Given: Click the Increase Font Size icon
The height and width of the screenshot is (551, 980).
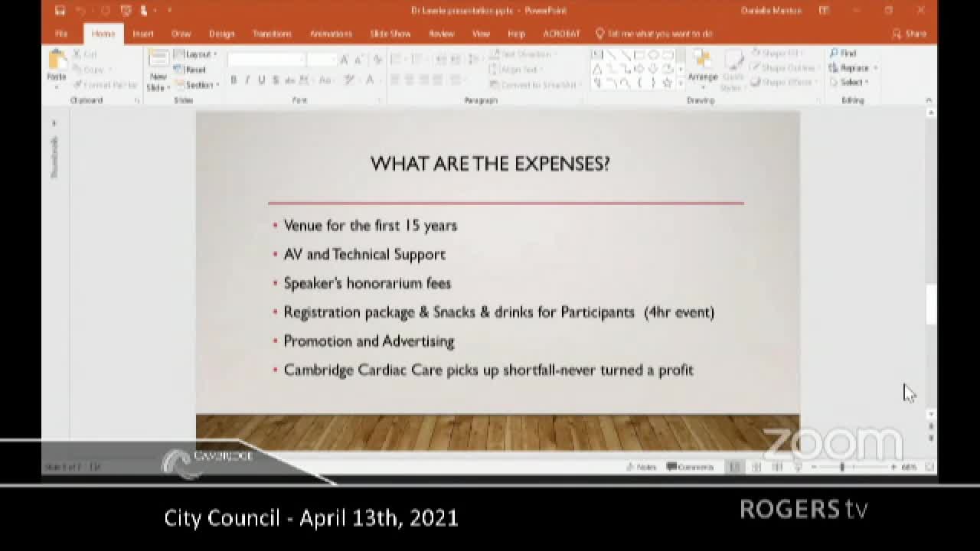Looking at the screenshot, I should tap(345, 60).
